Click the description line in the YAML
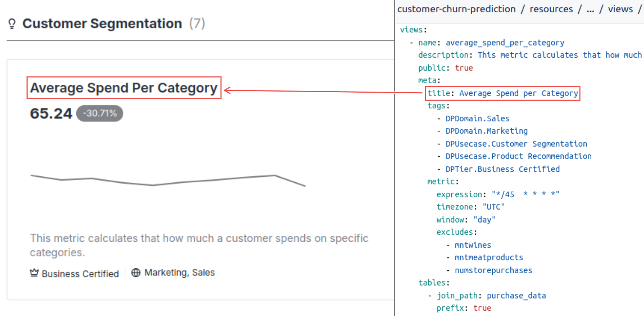The height and width of the screenshot is (316, 644). [x=530, y=55]
